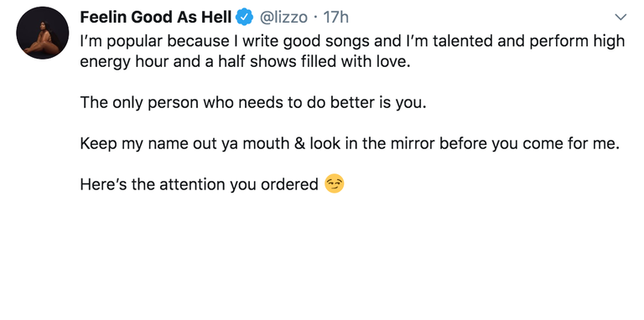Click "Here's the attention you ordered" text
644x320 pixels.
click(200, 184)
